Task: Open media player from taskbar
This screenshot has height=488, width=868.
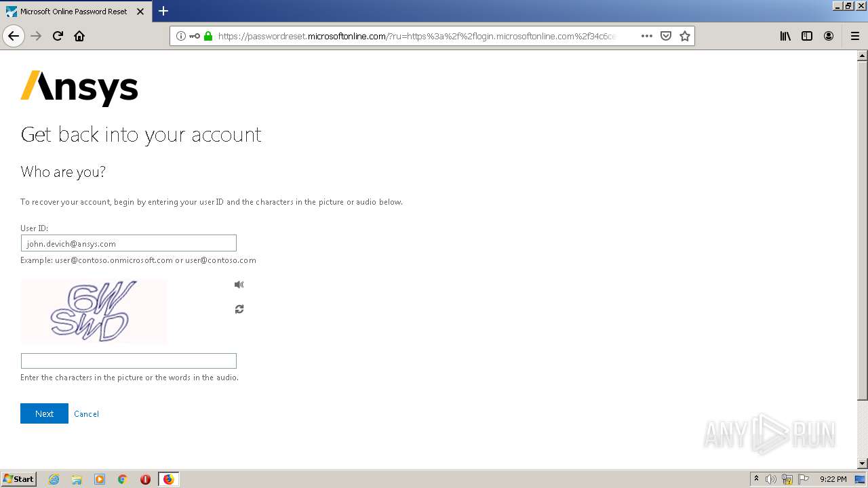Action: 100,479
